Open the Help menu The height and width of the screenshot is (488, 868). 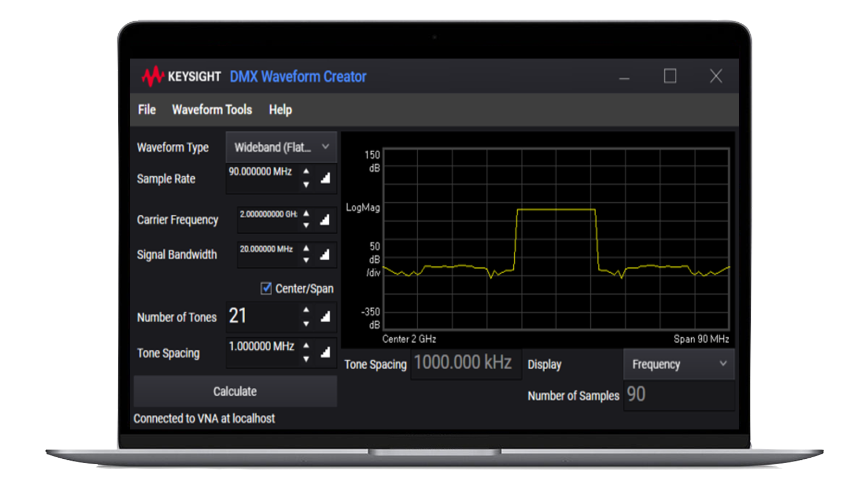click(x=280, y=110)
